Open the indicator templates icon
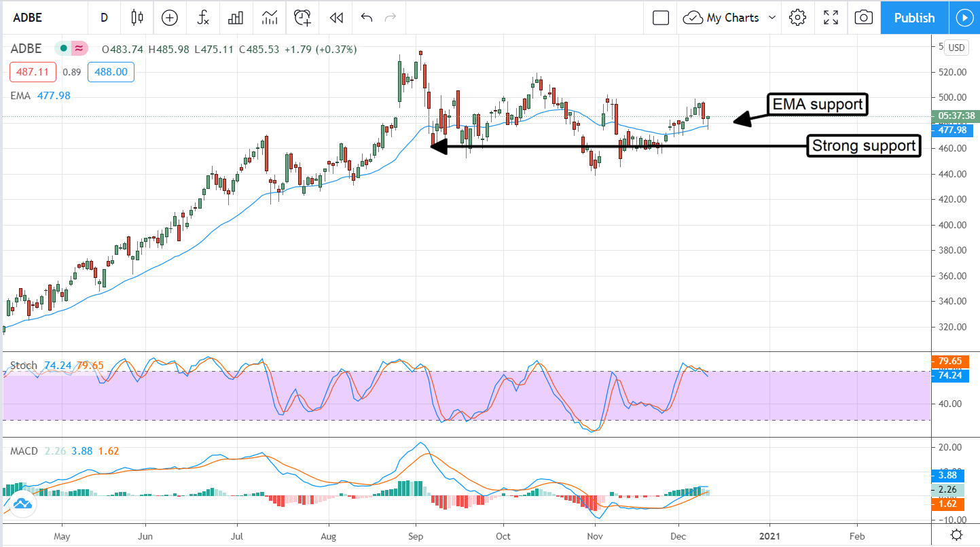This screenshot has width=980, height=547. tap(269, 18)
